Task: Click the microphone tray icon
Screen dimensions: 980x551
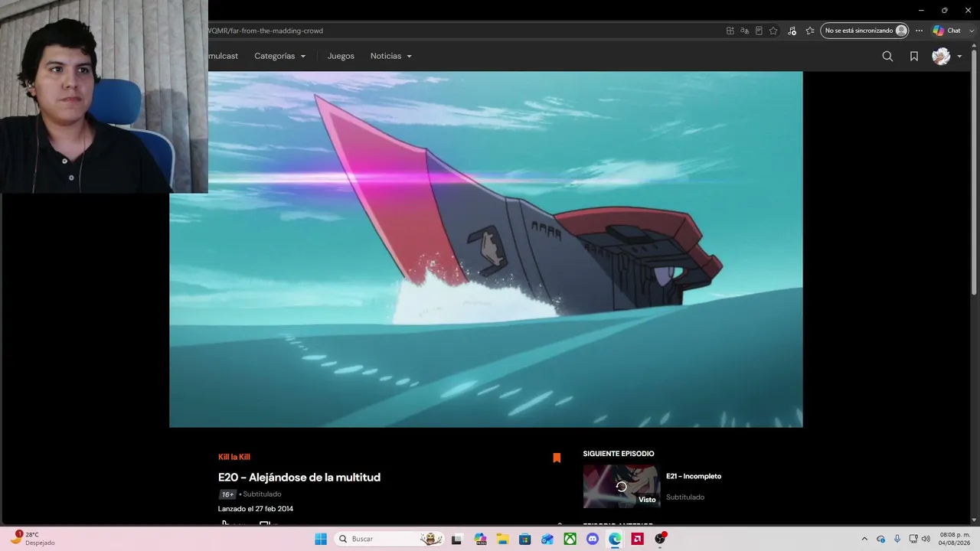Action: click(x=897, y=539)
